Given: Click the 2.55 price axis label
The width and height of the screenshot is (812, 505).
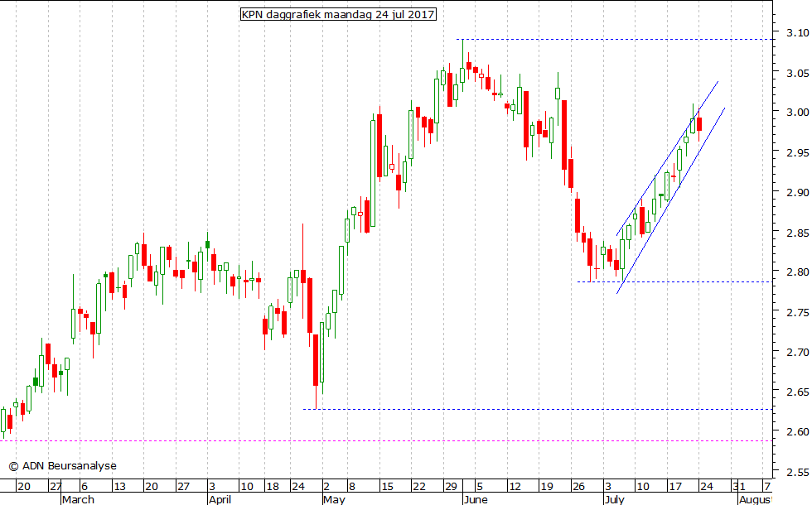Looking at the screenshot, I should [797, 472].
